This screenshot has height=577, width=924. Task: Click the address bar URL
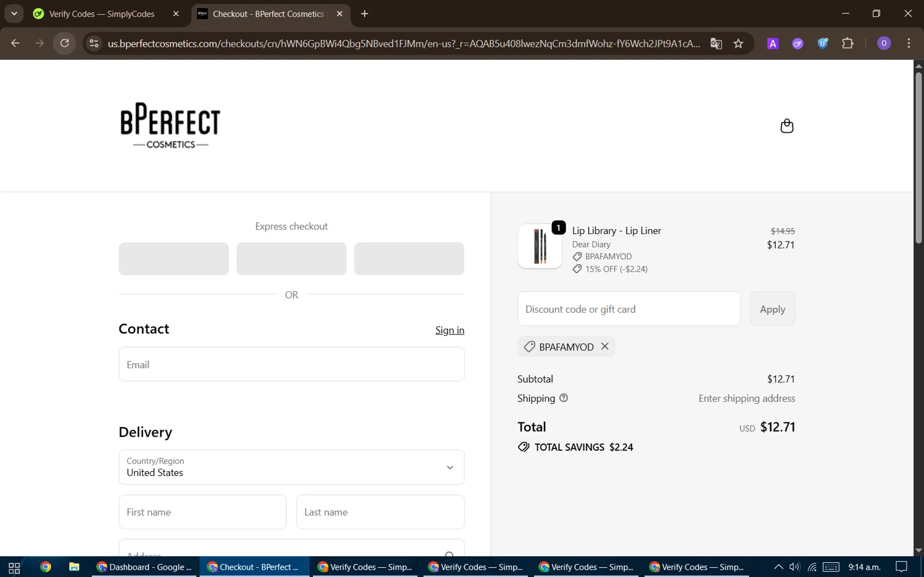tap(403, 43)
